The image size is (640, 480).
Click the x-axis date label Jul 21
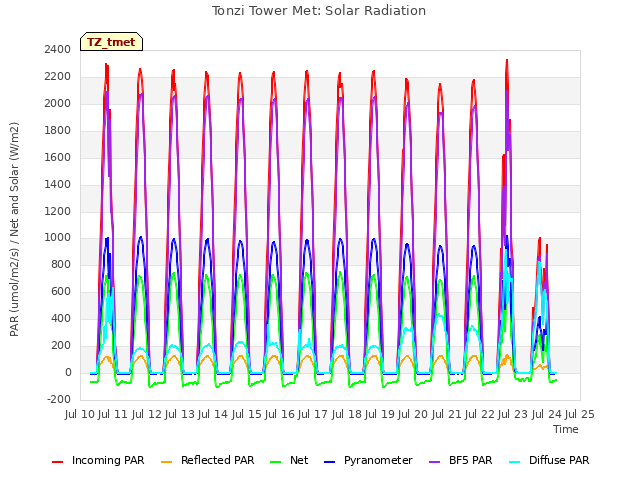[447, 414]
